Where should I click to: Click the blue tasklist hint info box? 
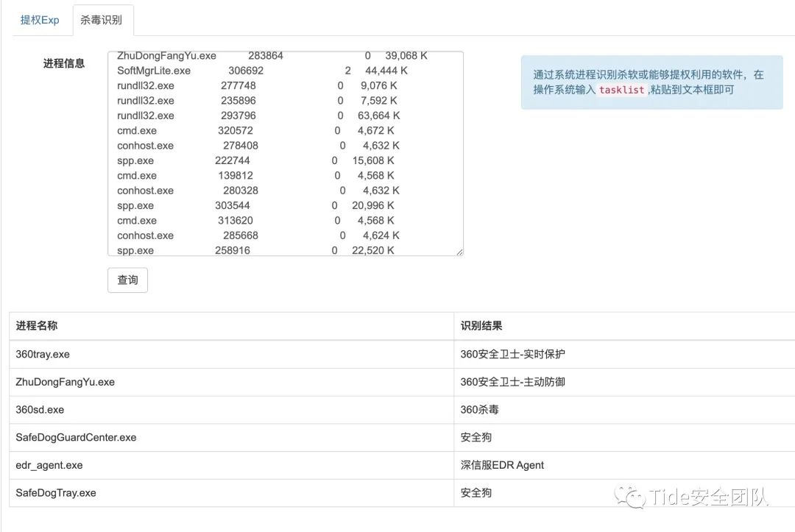point(652,82)
